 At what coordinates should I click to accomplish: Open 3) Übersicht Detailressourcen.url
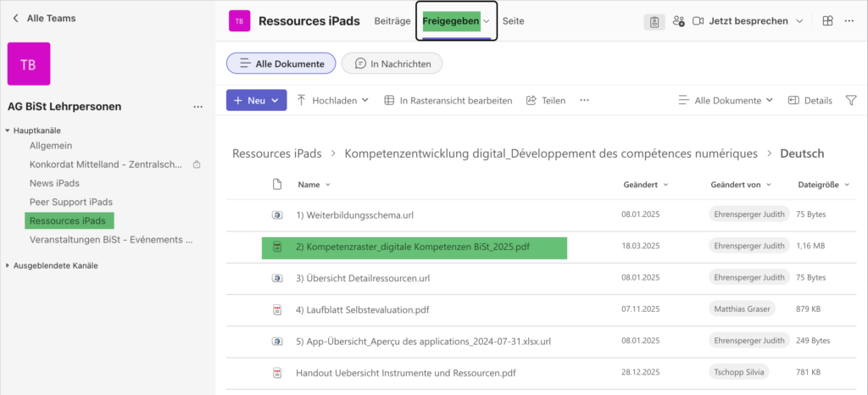point(363,278)
